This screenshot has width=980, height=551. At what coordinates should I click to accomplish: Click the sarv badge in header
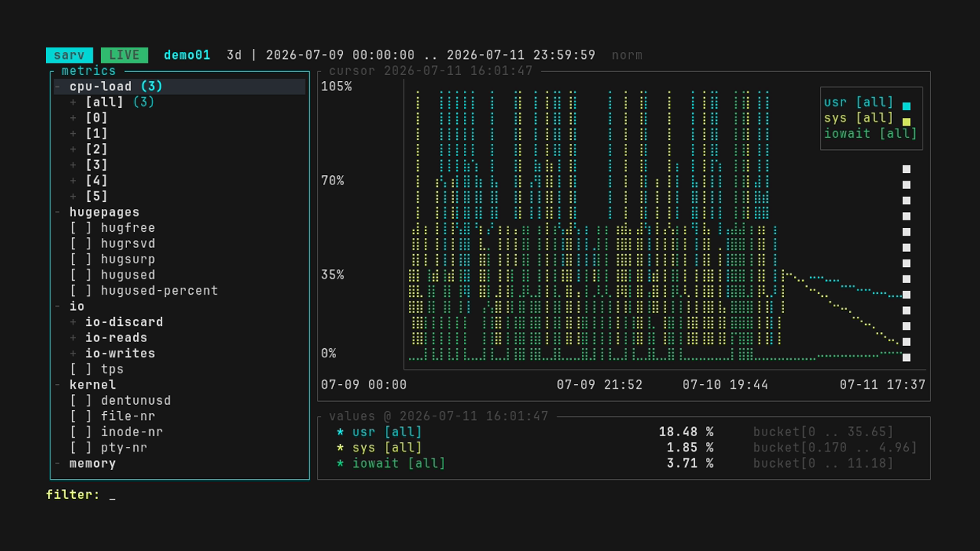[70, 55]
